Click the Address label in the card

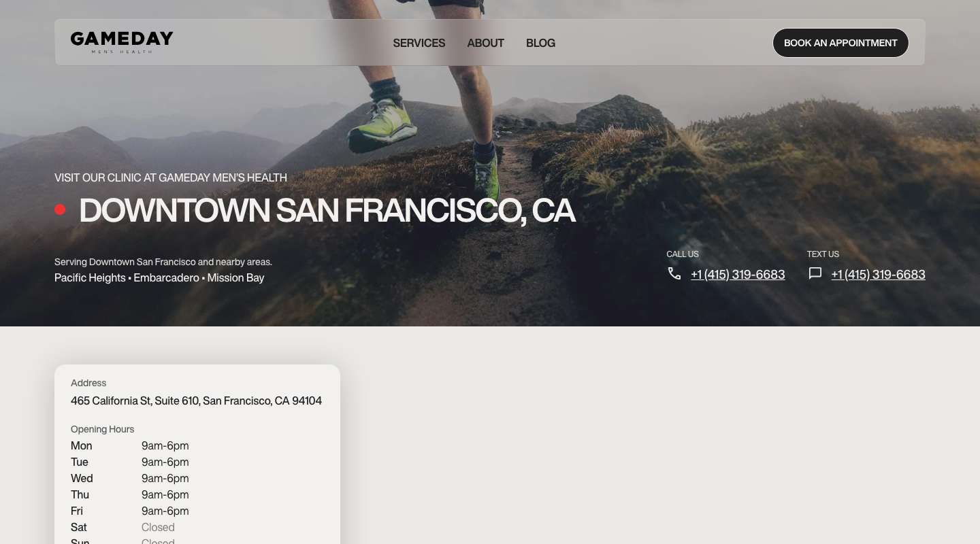click(88, 383)
